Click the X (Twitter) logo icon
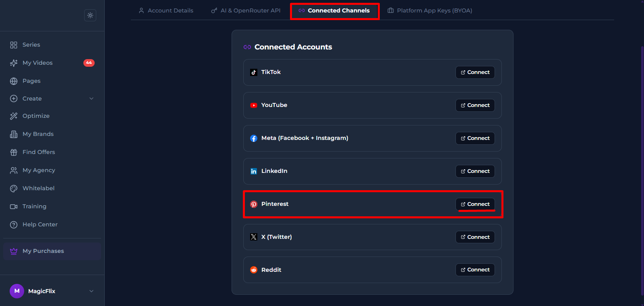The image size is (644, 306). (x=254, y=237)
